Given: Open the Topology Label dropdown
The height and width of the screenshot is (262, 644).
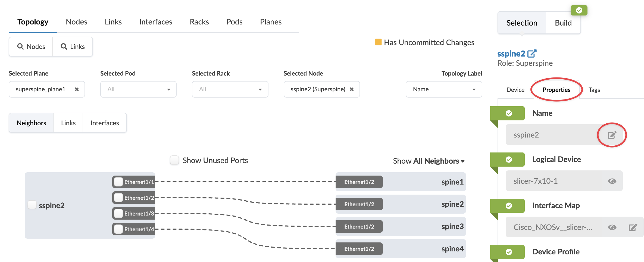Looking at the screenshot, I should [444, 89].
